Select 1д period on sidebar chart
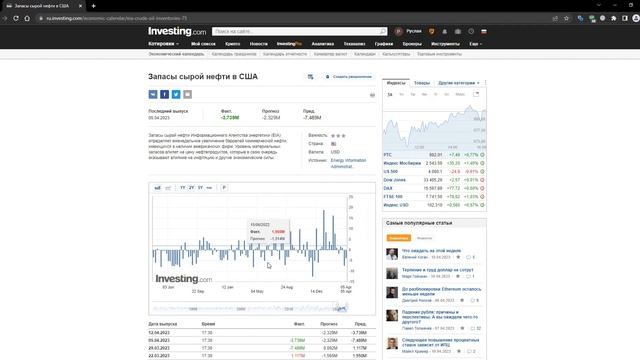 [x=390, y=95]
